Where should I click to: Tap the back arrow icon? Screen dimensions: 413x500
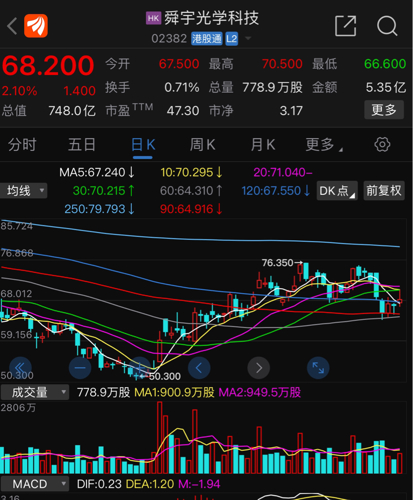pyautogui.click(x=12, y=26)
